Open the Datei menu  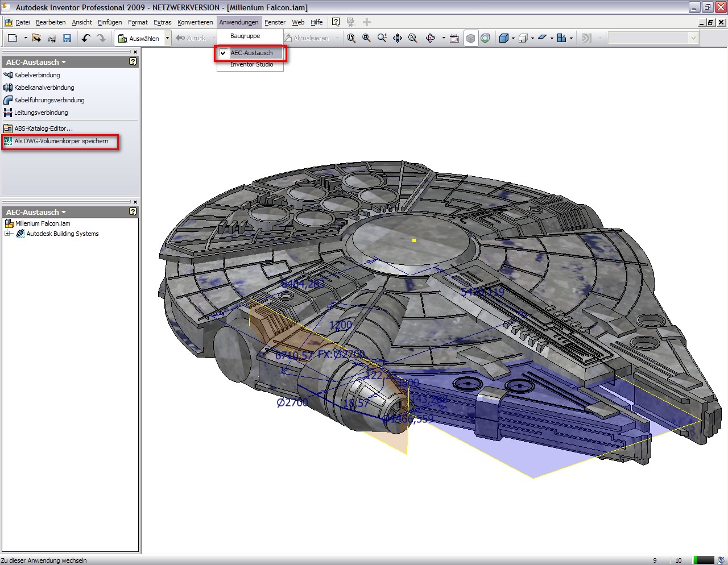[23, 22]
